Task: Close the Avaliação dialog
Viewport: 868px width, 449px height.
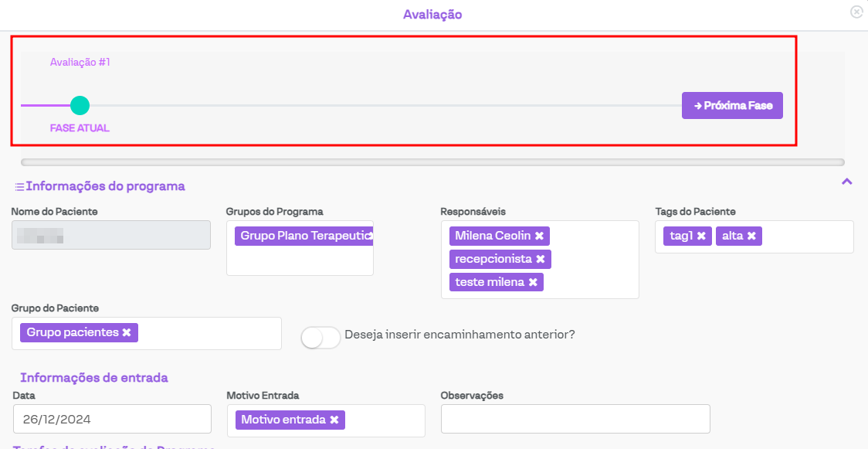Action: click(x=856, y=12)
